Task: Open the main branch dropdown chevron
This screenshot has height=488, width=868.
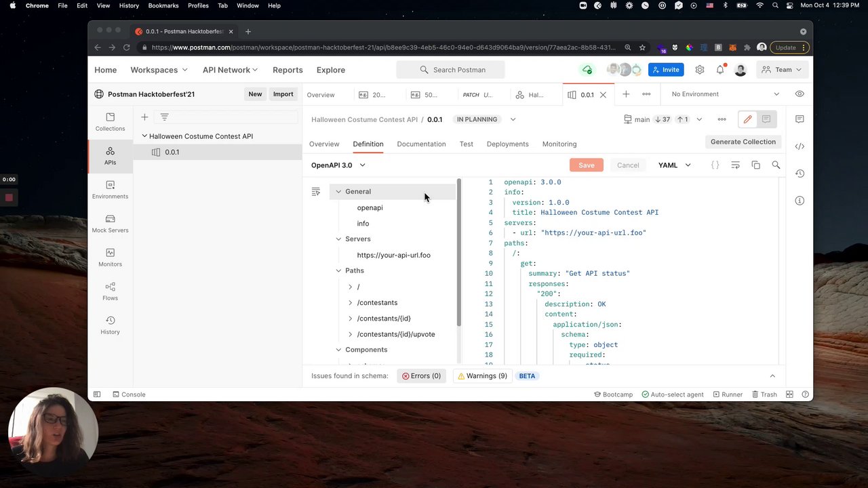Action: (699, 119)
